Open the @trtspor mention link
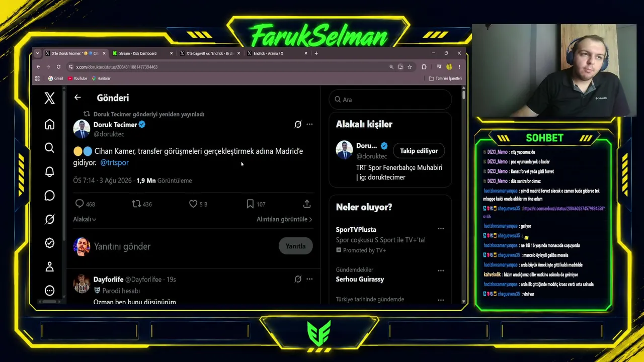This screenshot has width=644, height=362. tap(115, 162)
